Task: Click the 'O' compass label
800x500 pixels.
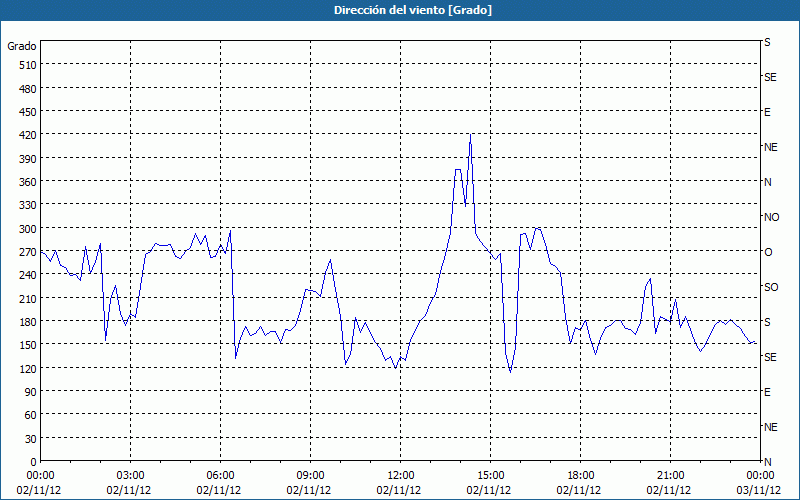Action: pos(768,252)
